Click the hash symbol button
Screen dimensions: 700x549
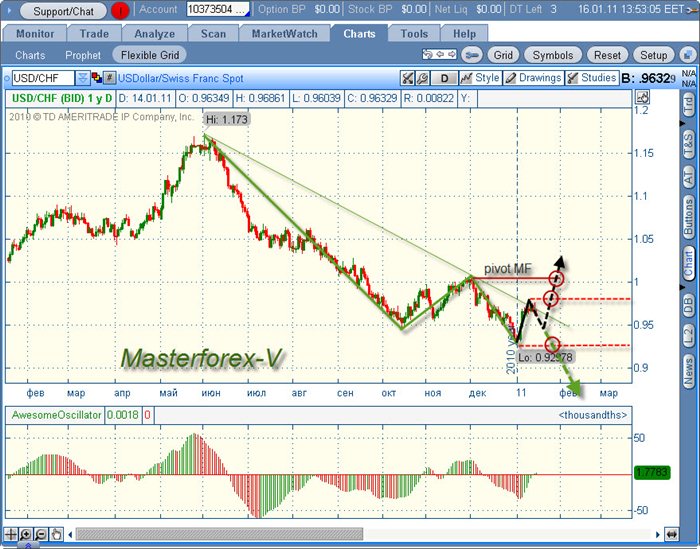coord(110,78)
